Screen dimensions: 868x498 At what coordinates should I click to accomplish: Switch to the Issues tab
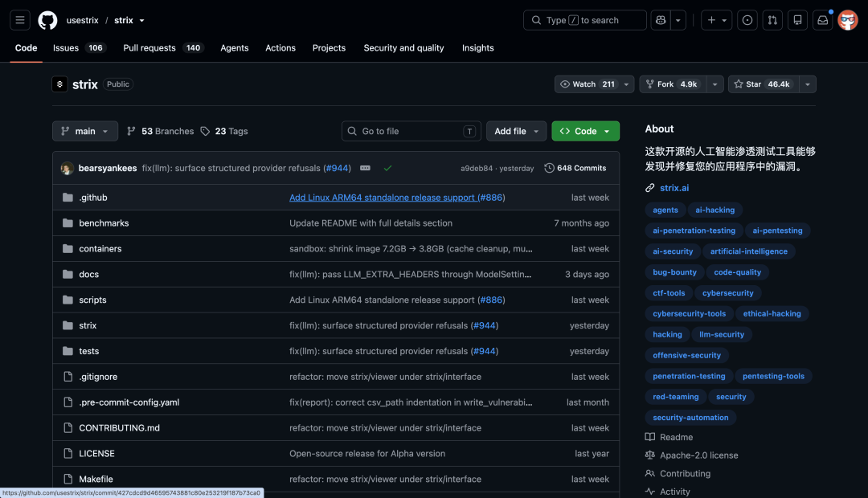[79, 48]
